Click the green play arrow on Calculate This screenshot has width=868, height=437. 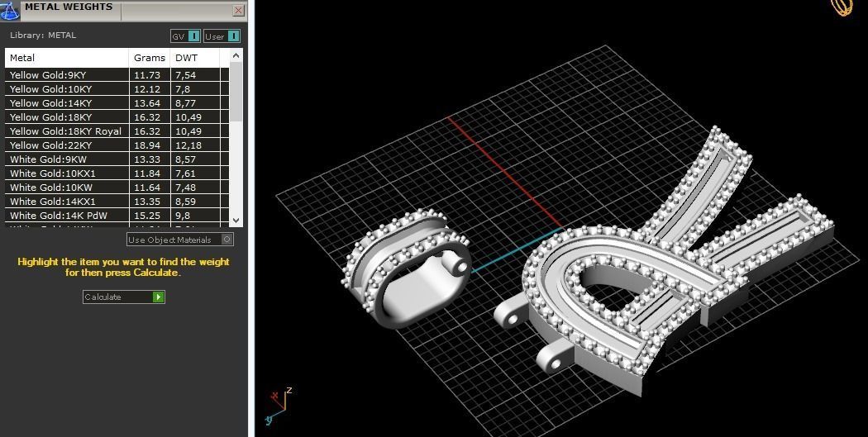[159, 297]
